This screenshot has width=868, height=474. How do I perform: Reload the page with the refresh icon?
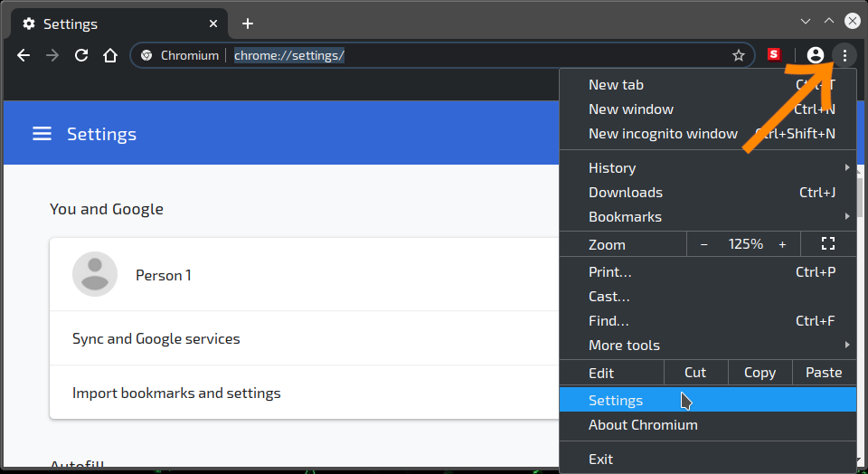click(81, 55)
